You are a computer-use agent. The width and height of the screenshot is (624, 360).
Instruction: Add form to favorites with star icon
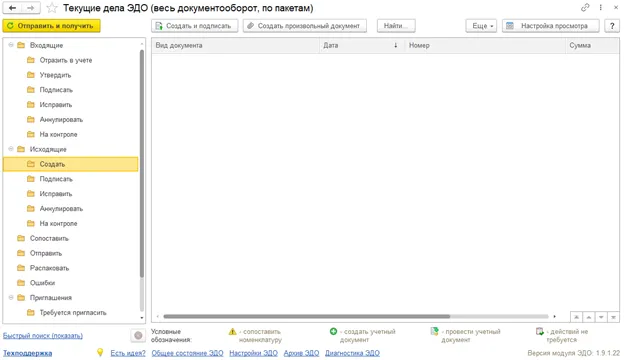click(x=52, y=8)
